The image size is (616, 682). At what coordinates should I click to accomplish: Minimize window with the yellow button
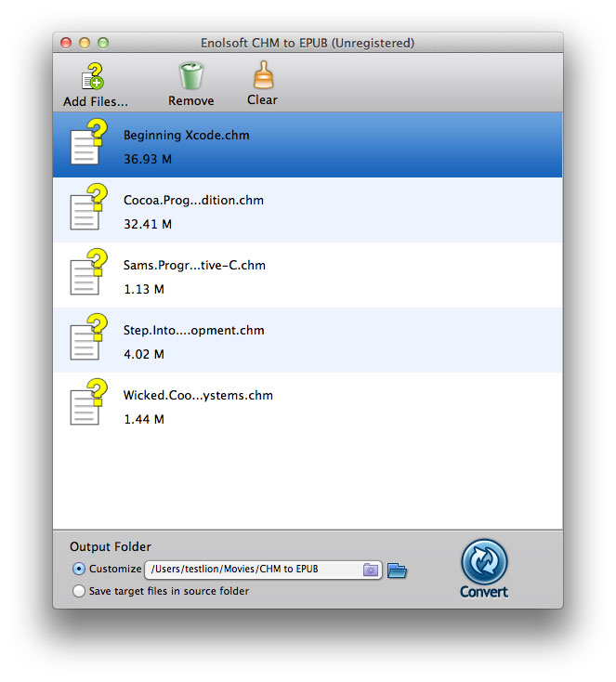85,43
